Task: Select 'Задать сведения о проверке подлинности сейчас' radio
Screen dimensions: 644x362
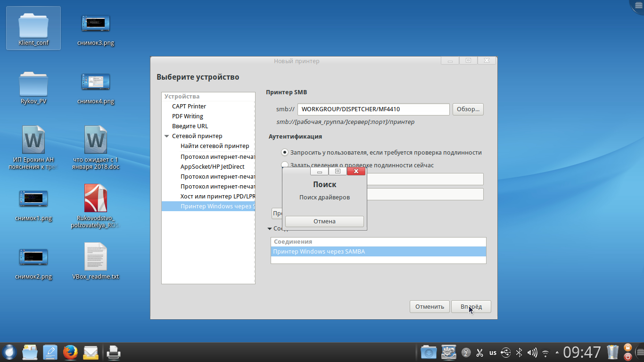Action: pyautogui.click(x=284, y=165)
